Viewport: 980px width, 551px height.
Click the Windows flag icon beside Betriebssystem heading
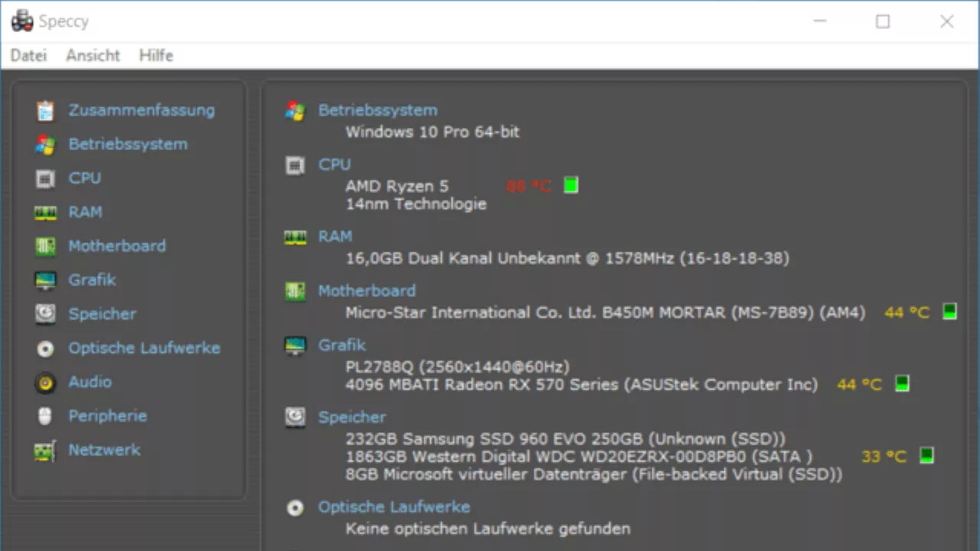295,110
